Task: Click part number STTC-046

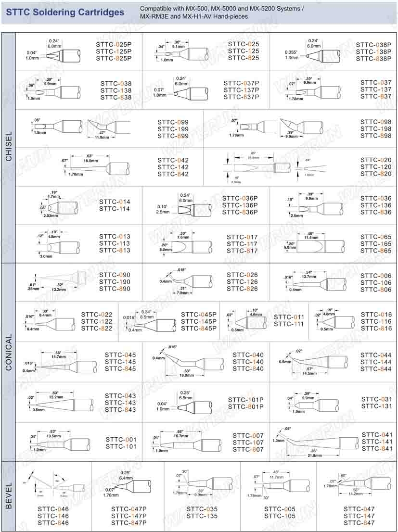Action: coord(53,509)
